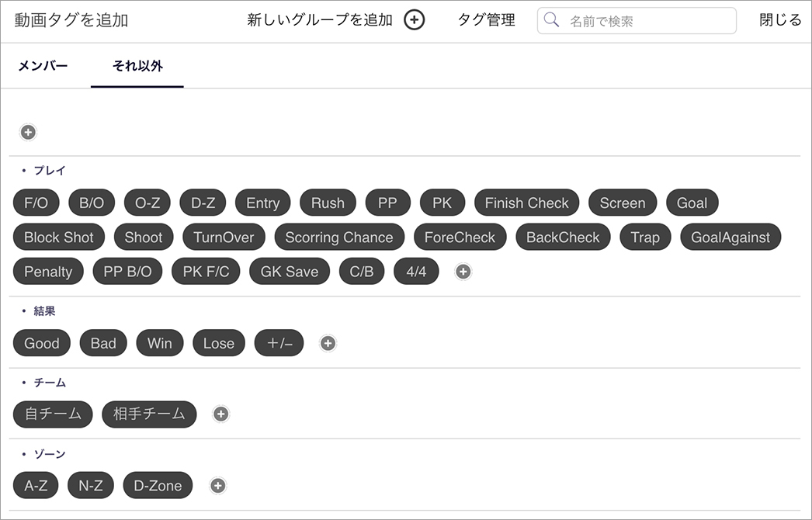The width and height of the screenshot is (812, 520).
Task: Add a new tag to the ゾーン group
Action: (218, 485)
